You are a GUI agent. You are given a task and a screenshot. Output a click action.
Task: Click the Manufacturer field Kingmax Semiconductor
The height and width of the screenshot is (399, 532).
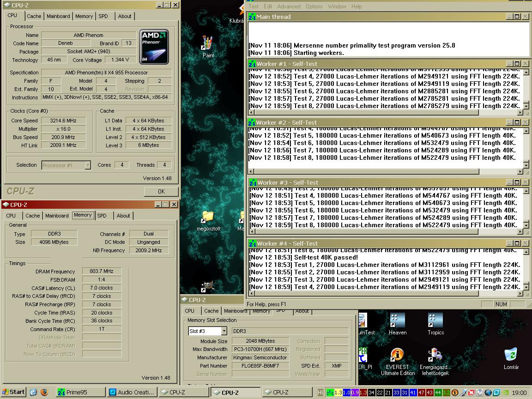(x=260, y=357)
